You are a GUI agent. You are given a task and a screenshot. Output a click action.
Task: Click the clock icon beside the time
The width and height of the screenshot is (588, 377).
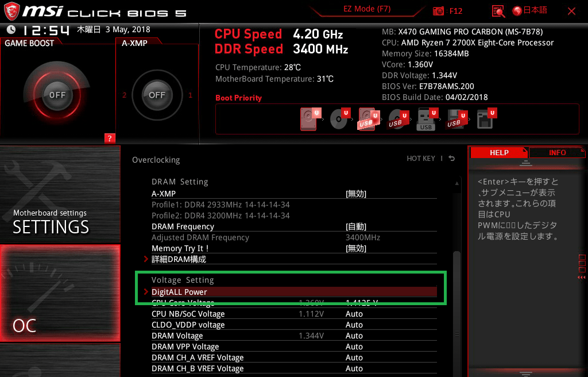tap(11, 30)
